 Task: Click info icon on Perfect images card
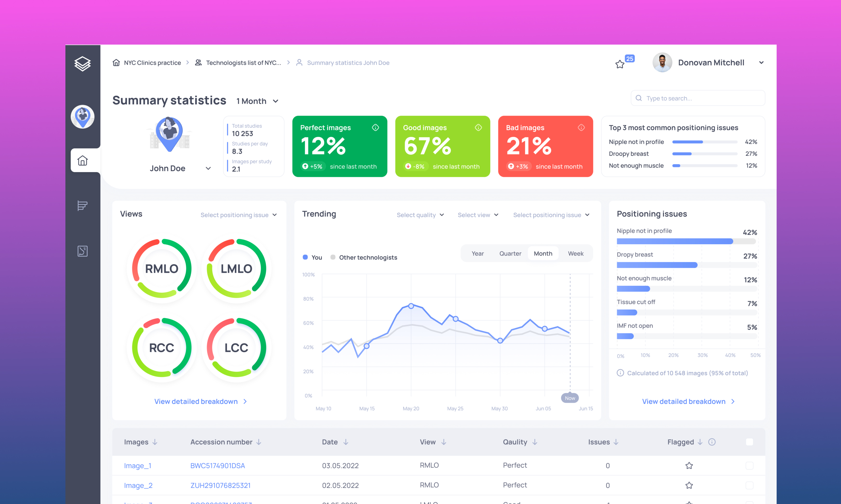coord(375,128)
